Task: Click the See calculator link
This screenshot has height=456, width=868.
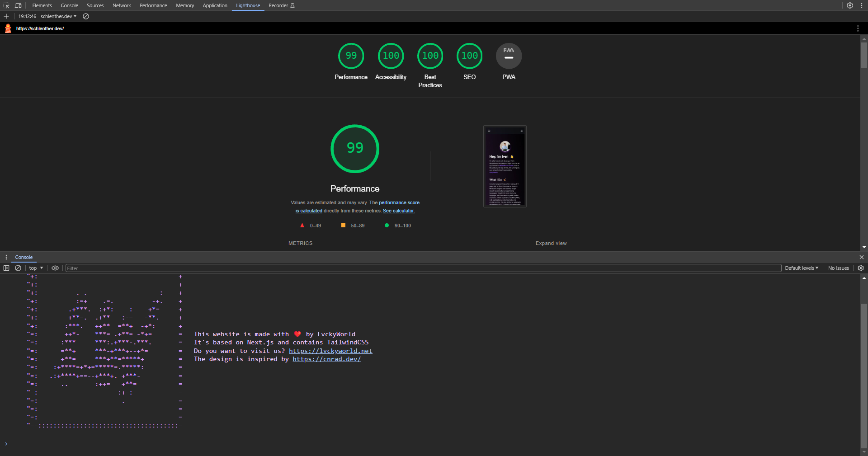Action: point(398,211)
